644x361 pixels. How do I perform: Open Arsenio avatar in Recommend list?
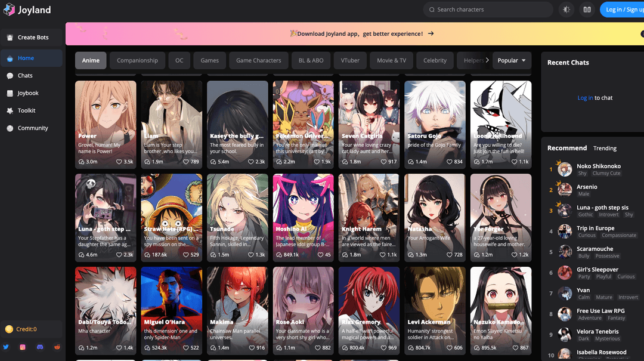pos(565,190)
